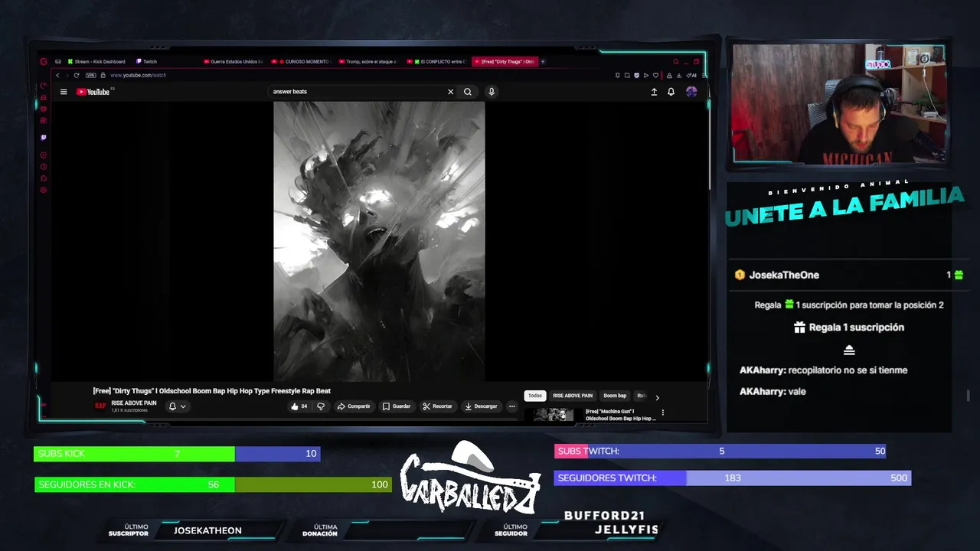Click the Opera GX logo menu
The height and width of the screenshot is (551, 980).
[x=44, y=62]
